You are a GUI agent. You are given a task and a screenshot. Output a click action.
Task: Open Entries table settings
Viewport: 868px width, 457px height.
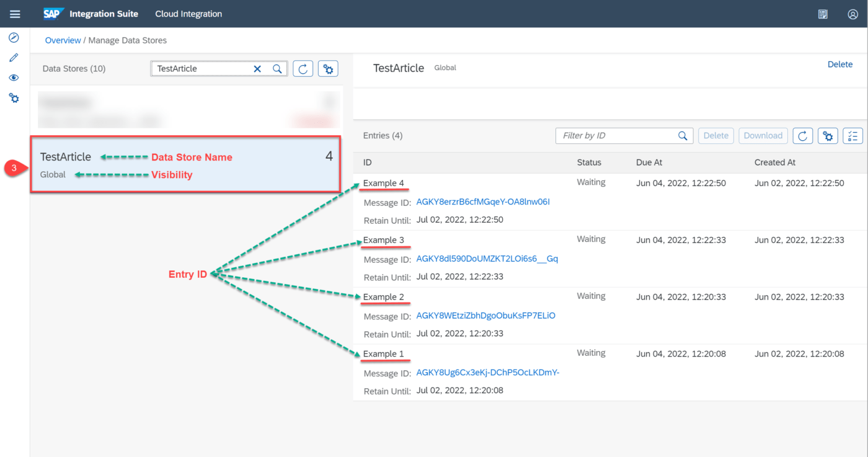pyautogui.click(x=828, y=136)
